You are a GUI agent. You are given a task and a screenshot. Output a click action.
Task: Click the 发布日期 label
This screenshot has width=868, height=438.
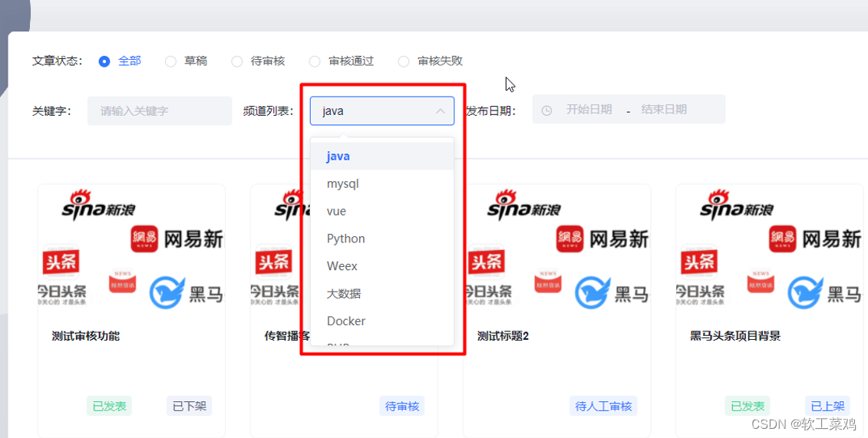[x=490, y=110]
